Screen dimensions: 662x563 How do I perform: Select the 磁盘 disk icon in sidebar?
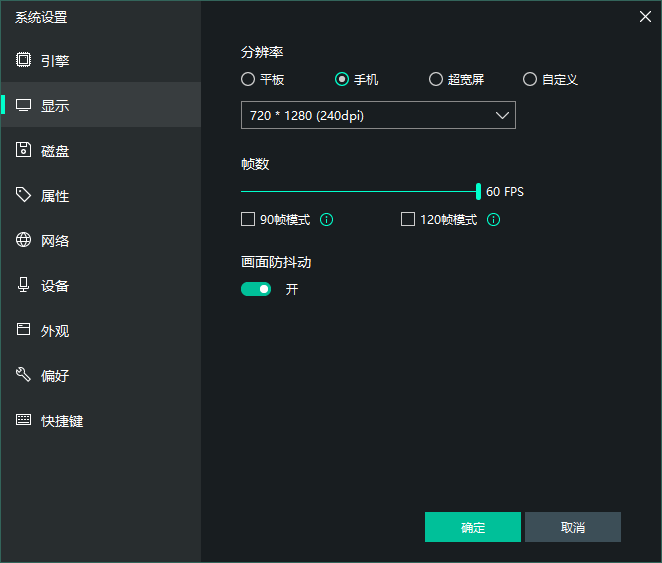click(23, 149)
